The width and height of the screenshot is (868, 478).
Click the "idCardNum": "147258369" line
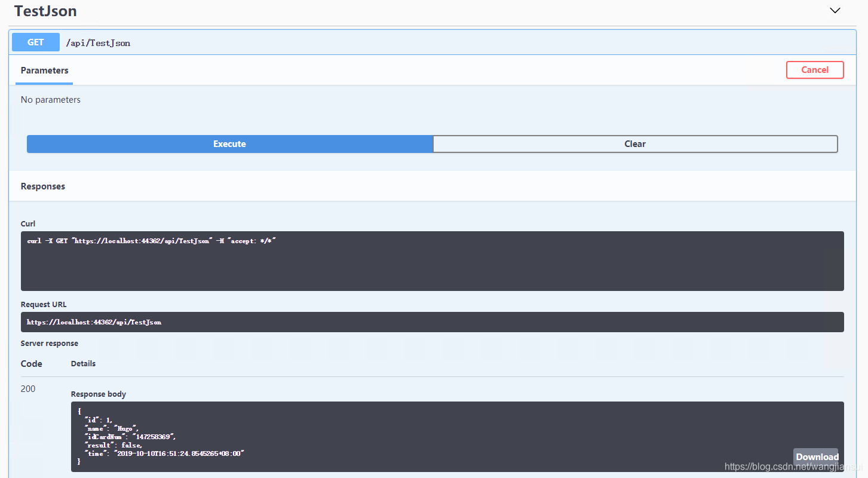130,437
